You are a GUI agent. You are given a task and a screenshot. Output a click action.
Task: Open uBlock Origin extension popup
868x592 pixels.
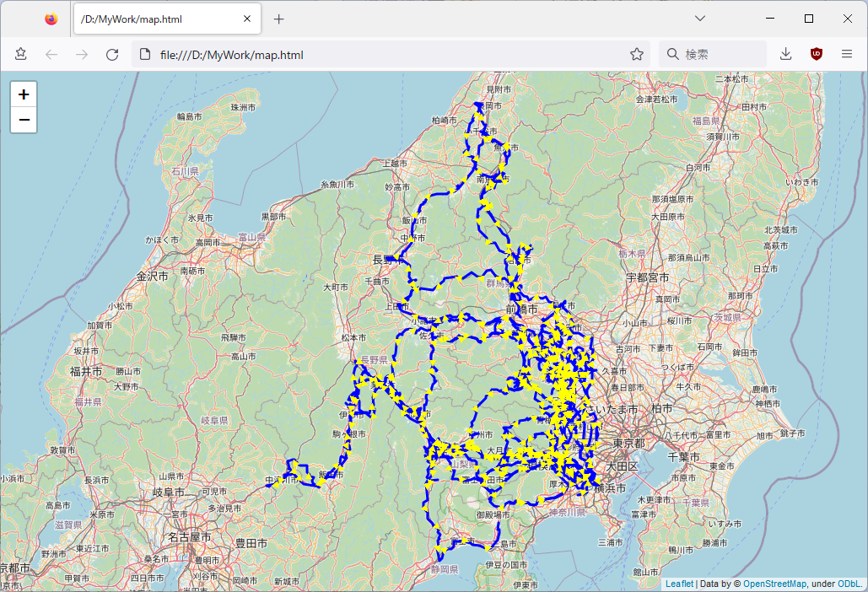(x=816, y=55)
